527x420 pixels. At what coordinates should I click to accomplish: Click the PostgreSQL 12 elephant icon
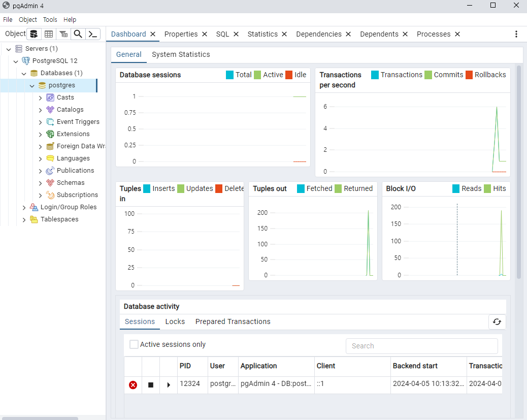26,61
